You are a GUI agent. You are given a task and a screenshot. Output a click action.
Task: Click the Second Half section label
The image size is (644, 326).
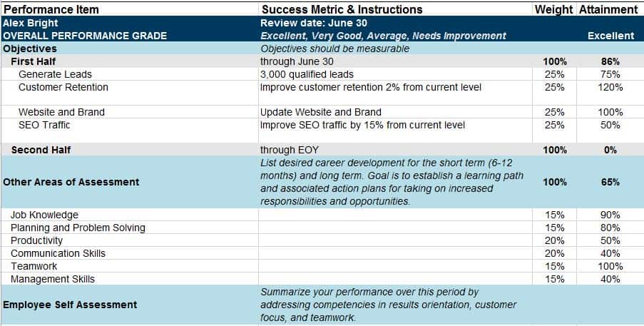[40, 150]
